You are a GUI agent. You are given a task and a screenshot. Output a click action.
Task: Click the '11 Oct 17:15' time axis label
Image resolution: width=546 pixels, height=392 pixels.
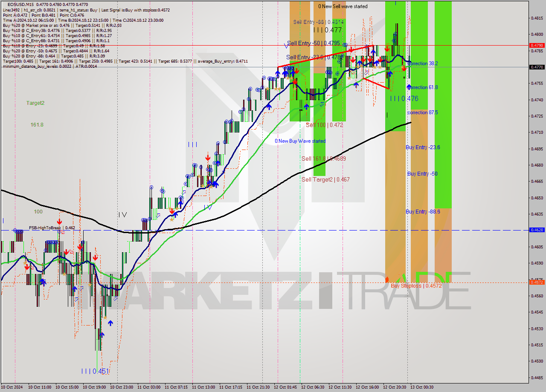[231, 387]
